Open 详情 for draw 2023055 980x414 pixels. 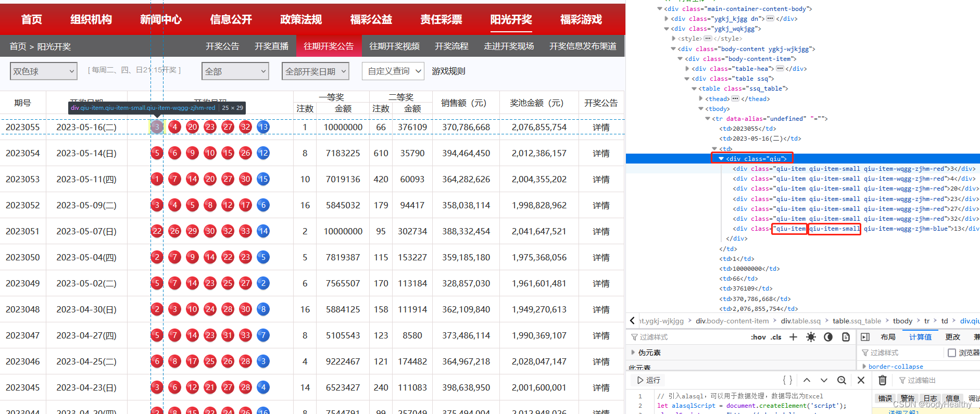pyautogui.click(x=601, y=127)
